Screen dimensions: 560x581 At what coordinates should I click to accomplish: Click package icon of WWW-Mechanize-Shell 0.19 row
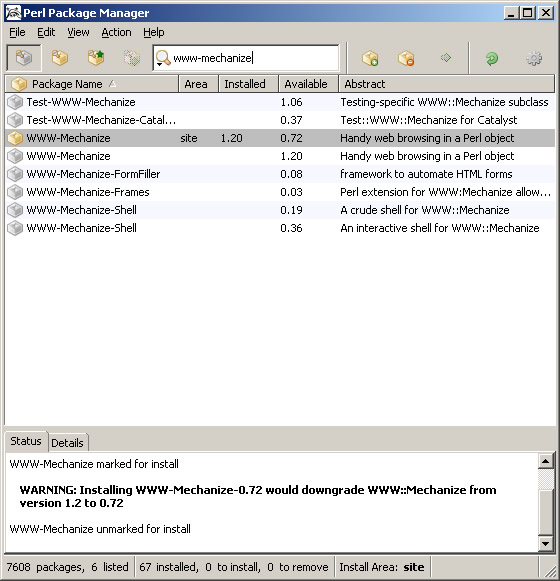(15, 210)
